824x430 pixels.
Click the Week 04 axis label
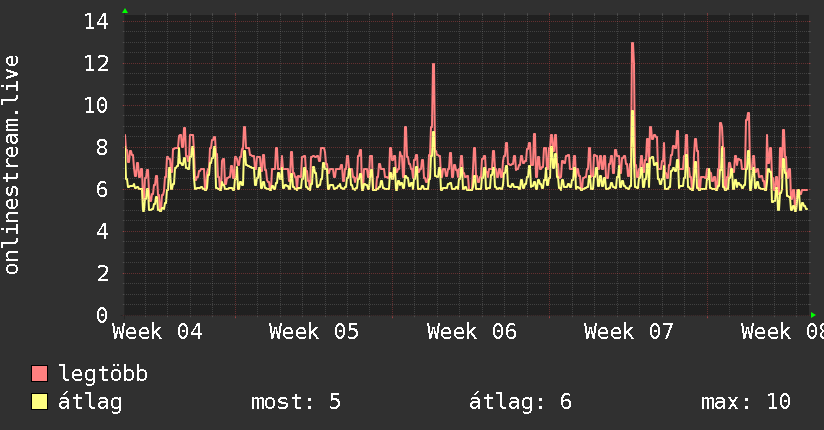[x=157, y=332]
